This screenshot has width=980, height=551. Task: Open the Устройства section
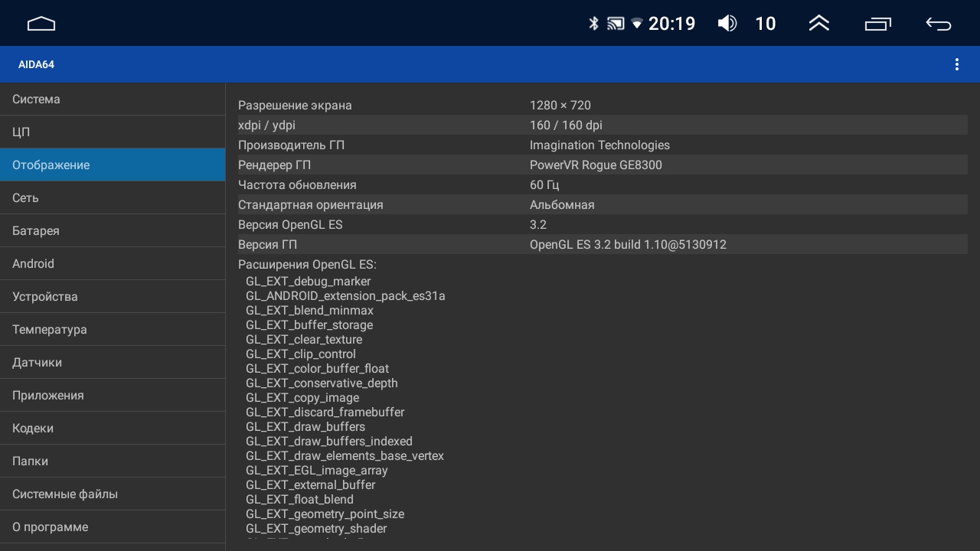113,297
